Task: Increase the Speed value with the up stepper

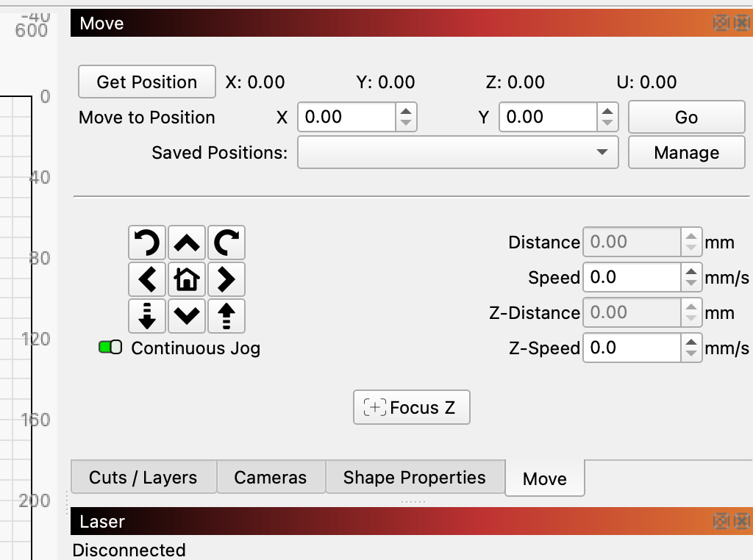Action: pos(690,271)
